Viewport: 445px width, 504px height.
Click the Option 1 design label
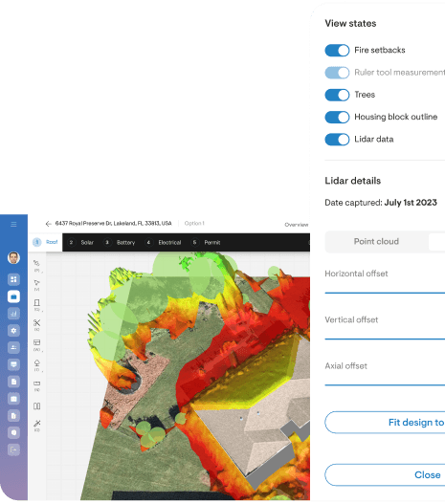coord(194,223)
